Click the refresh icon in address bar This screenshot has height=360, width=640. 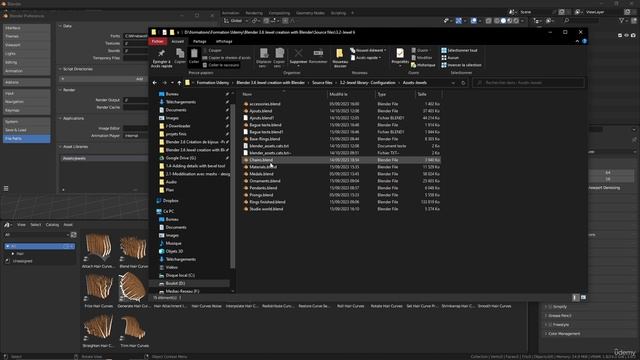(x=463, y=83)
